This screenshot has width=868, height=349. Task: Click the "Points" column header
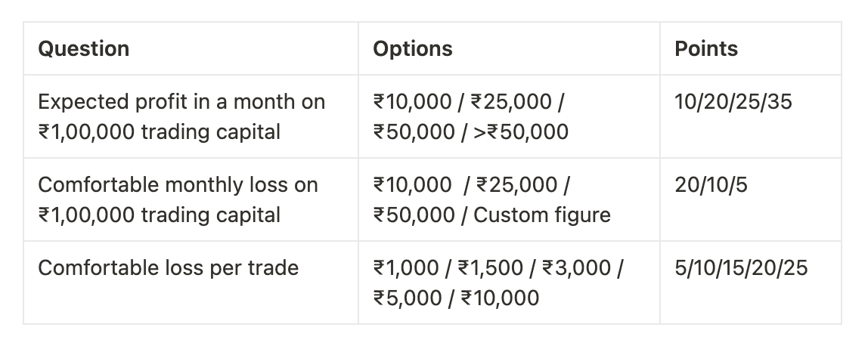706,49
